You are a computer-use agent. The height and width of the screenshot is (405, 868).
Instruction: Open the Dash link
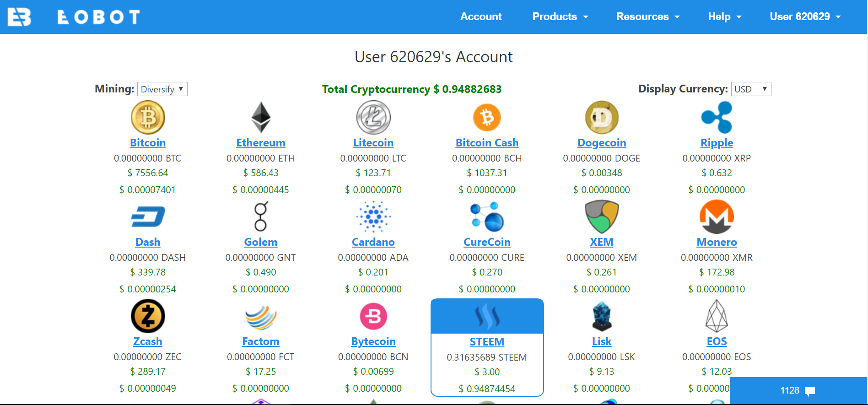click(x=148, y=242)
